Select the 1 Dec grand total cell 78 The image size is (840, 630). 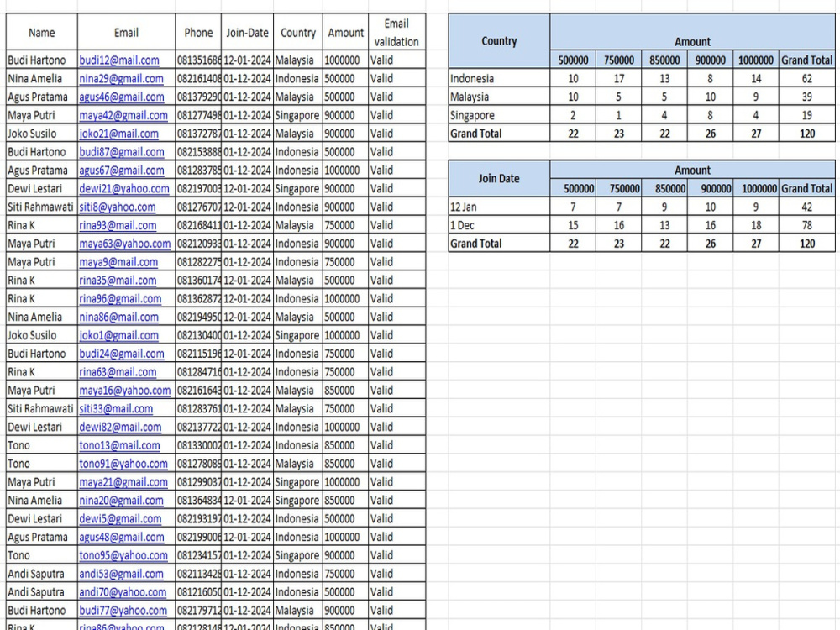806,225
